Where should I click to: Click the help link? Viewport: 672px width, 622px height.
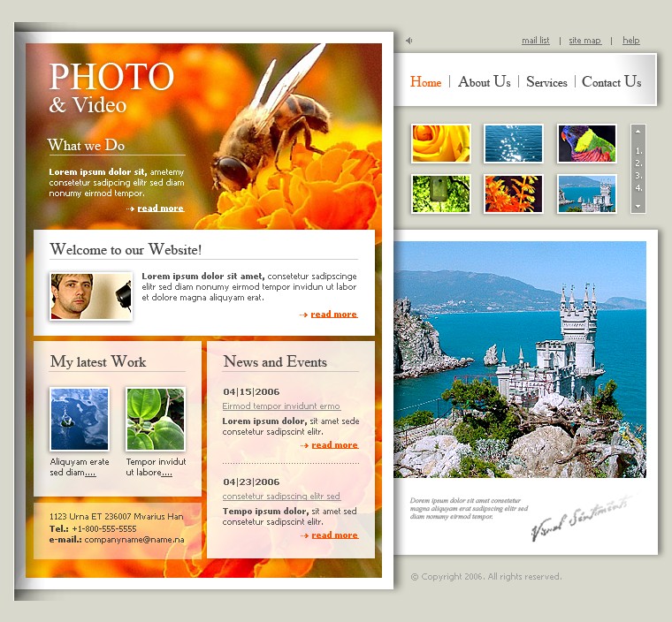click(x=630, y=41)
